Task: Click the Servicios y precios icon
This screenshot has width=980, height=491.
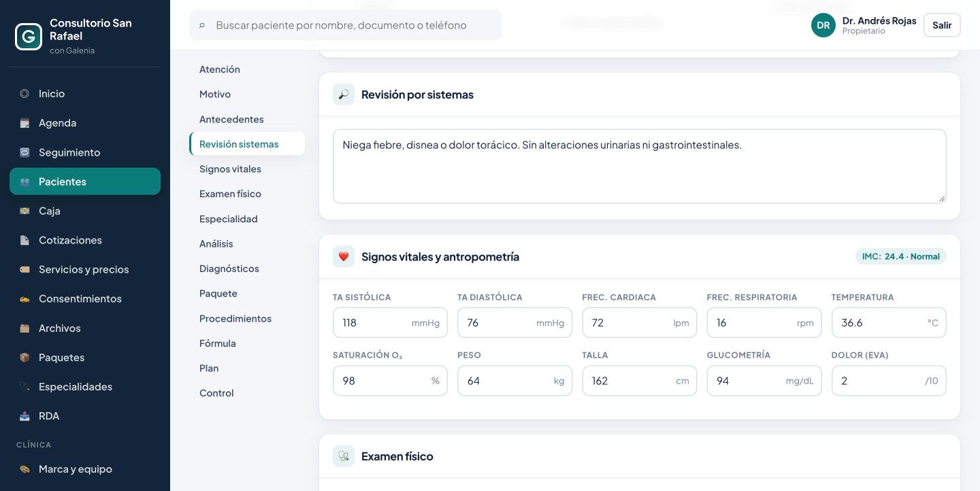Action: point(24,269)
